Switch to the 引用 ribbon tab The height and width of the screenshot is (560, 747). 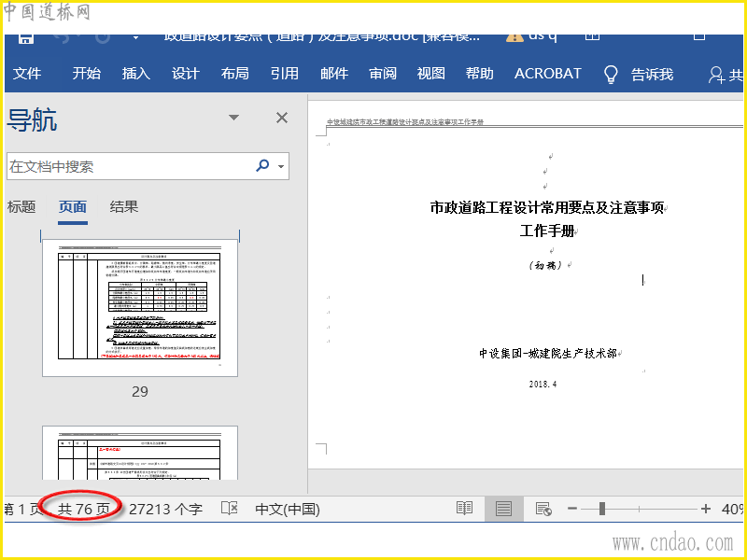285,74
